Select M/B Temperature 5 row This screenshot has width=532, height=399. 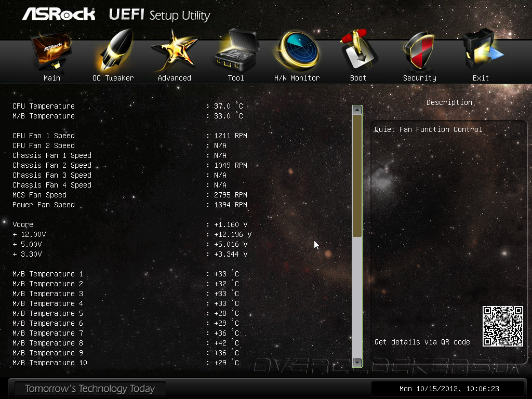click(126, 313)
